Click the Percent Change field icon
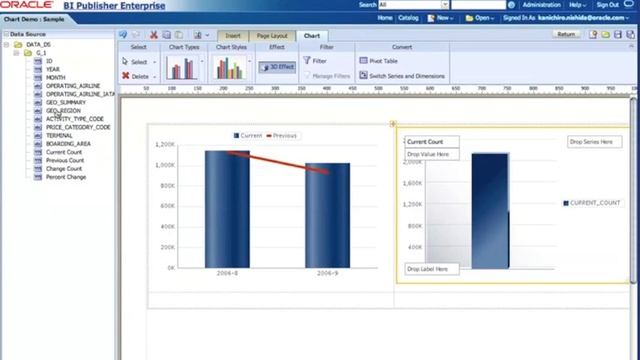640x360 pixels. coord(38,177)
